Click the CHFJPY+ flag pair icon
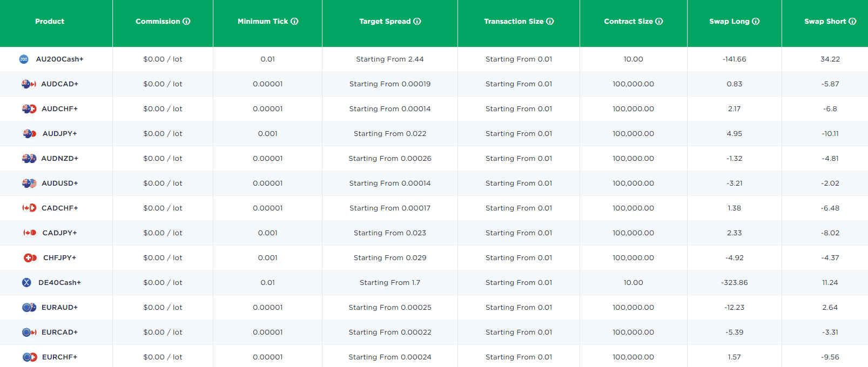Viewport: 868px width, 367px height. coord(31,258)
